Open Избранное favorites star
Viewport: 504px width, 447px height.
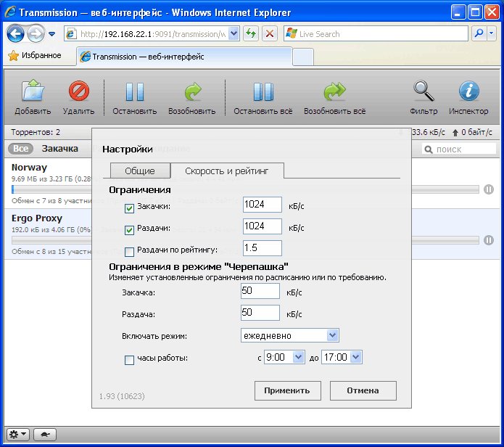pyautogui.click(x=14, y=56)
